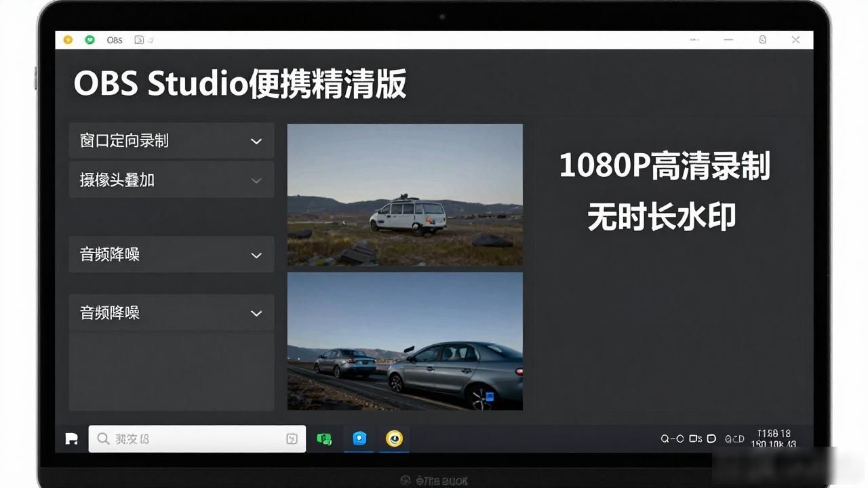Select the gray sedans preview thumbnail
The height and width of the screenshot is (488, 868).
coord(405,341)
